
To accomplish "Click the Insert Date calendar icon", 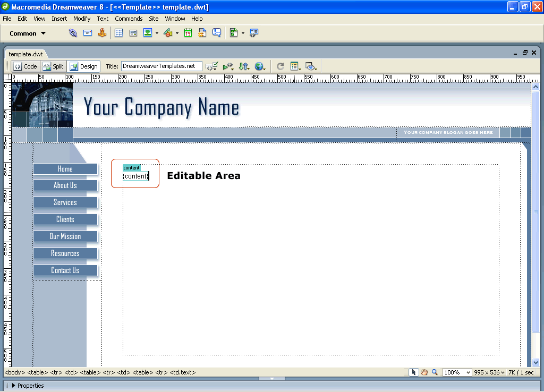I will tap(188, 33).
